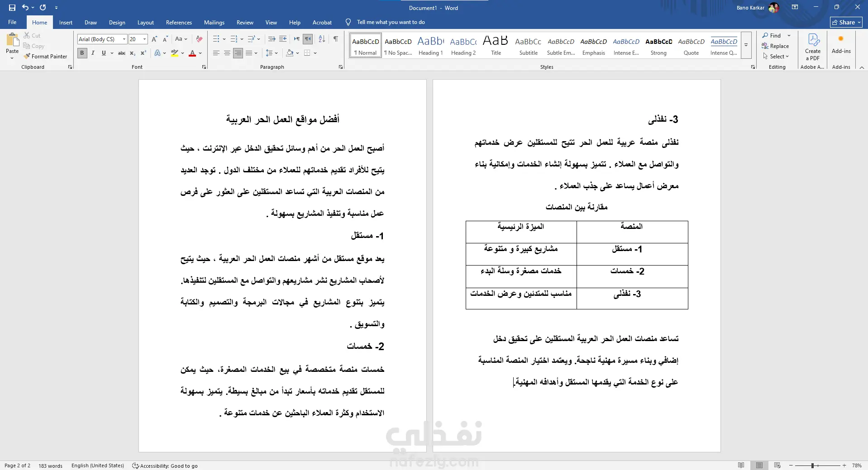Viewport: 868px width, 470px height.
Task: Toggle Align Left paragraph alignment
Action: [x=216, y=53]
